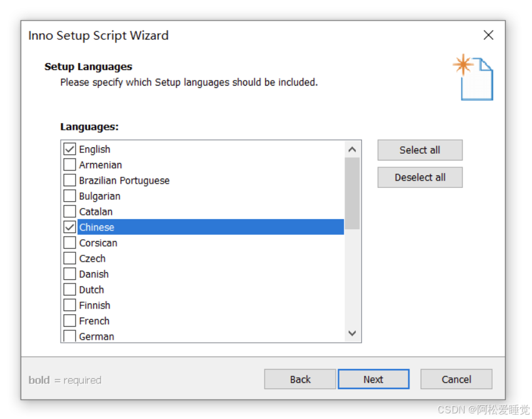
Task: Select the Catalan row text
Action: coord(96,212)
